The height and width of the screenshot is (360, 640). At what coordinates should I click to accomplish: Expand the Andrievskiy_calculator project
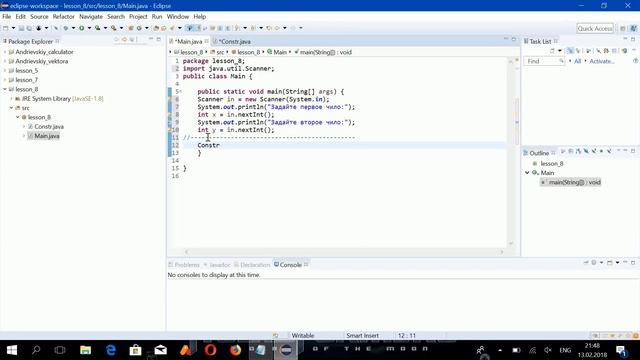point(5,52)
